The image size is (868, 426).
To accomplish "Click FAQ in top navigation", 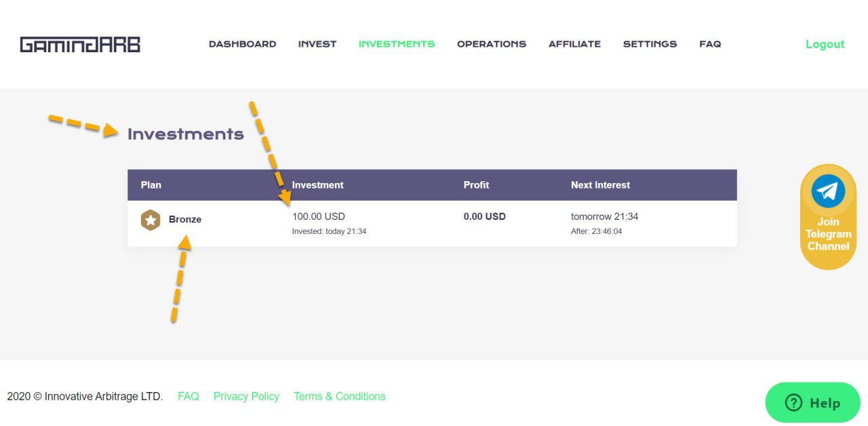I will [x=710, y=44].
